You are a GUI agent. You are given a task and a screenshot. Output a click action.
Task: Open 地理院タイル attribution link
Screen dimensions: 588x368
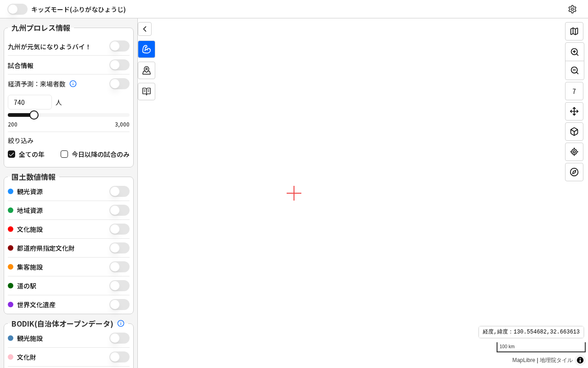tap(556, 360)
